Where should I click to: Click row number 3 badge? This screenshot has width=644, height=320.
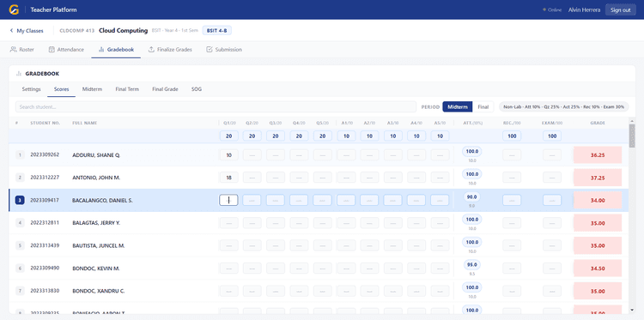click(x=20, y=200)
